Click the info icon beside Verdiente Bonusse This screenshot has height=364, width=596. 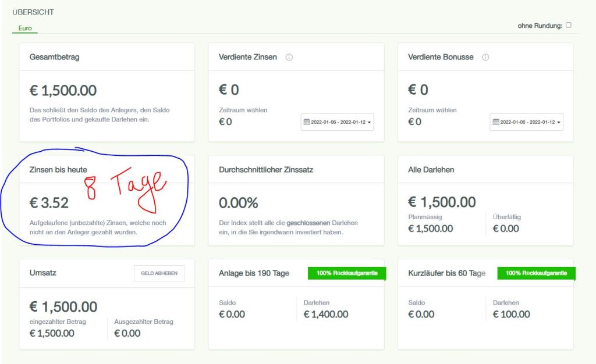click(x=485, y=58)
